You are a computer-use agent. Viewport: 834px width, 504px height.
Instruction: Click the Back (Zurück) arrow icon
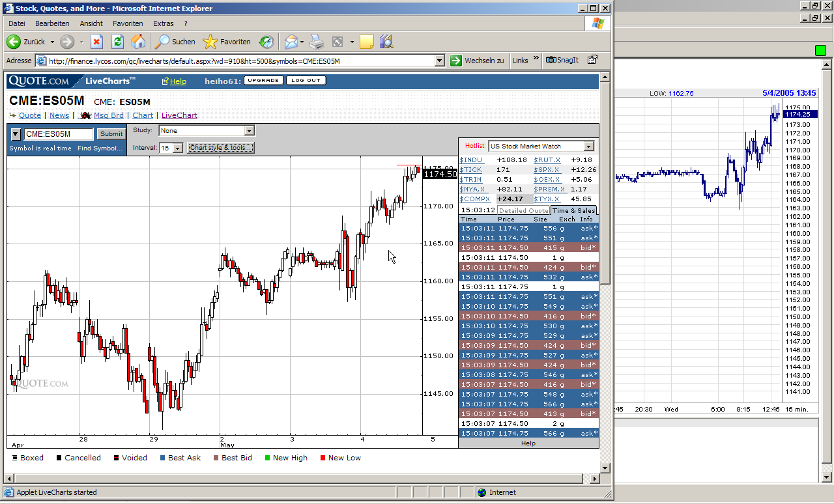click(14, 42)
